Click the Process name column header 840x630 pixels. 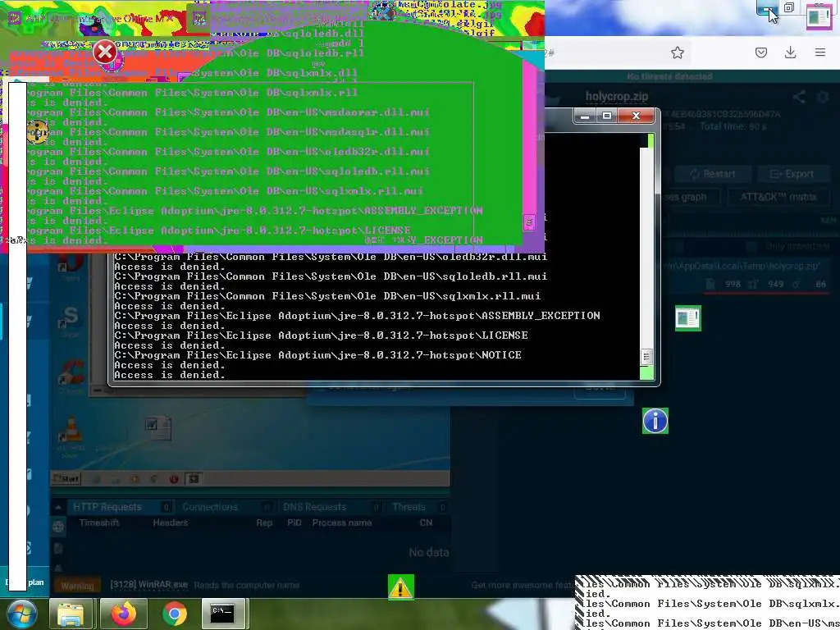[342, 523]
